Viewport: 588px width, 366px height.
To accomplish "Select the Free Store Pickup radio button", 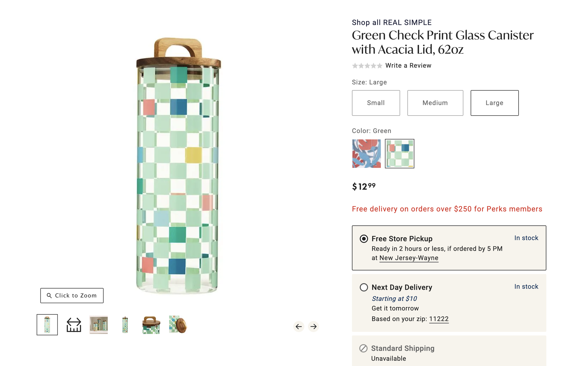I will point(364,239).
